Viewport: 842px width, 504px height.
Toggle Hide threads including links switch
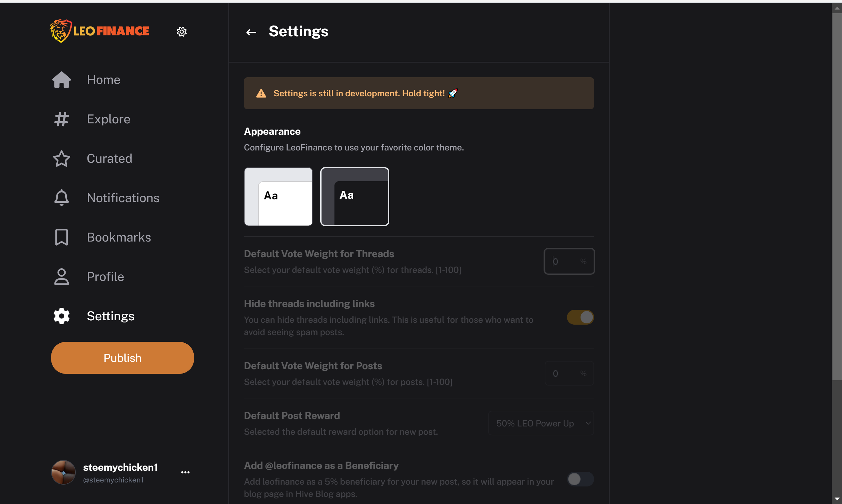580,317
